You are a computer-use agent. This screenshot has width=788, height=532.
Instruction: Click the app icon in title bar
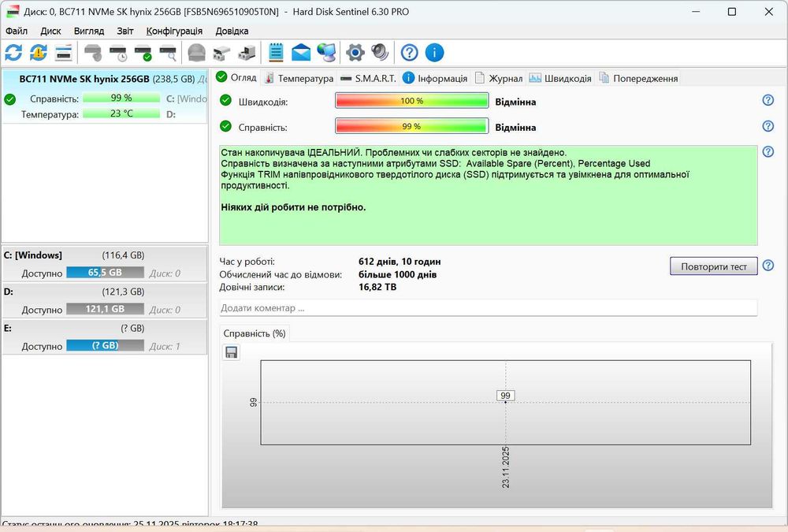pyautogui.click(x=12, y=11)
